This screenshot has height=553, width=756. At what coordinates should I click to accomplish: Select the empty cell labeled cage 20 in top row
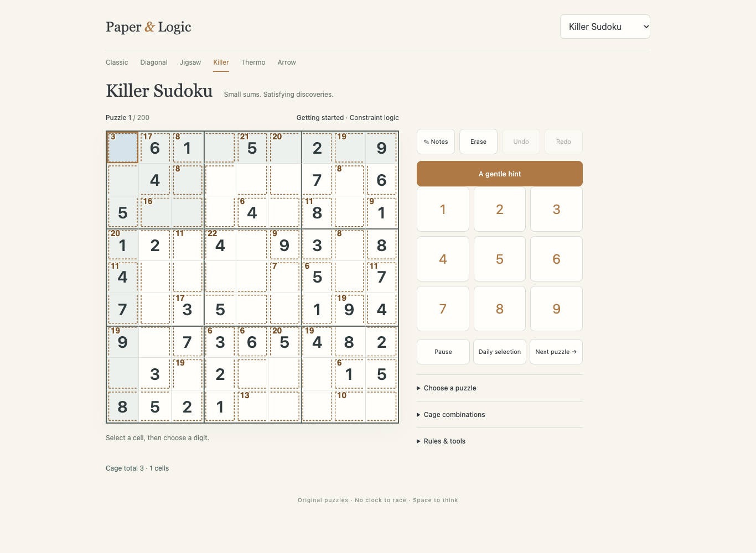coord(284,148)
